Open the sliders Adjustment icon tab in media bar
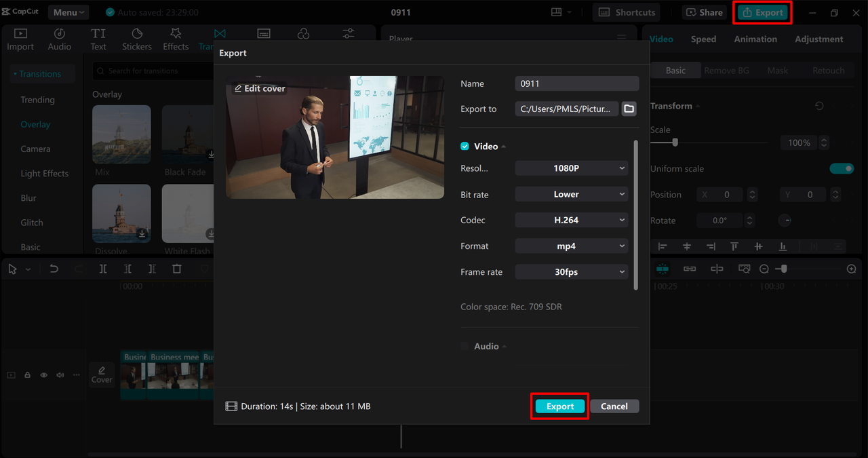Viewport: 868px width, 458px height. [x=349, y=33]
